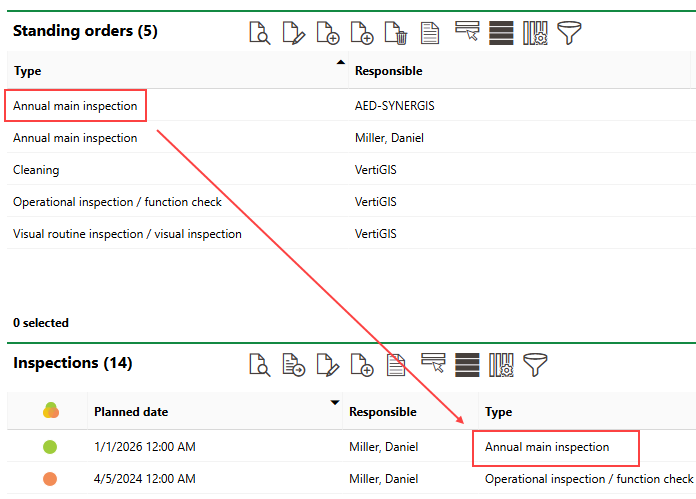Open column settings gear icon in Standing orders toolbar
Screen dimensions: 696x499
click(x=535, y=33)
